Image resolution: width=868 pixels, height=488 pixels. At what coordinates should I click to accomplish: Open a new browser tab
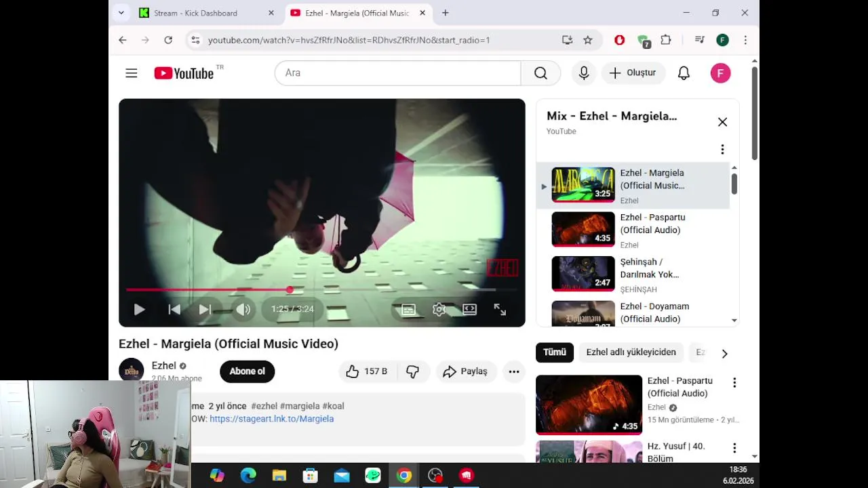click(x=445, y=13)
